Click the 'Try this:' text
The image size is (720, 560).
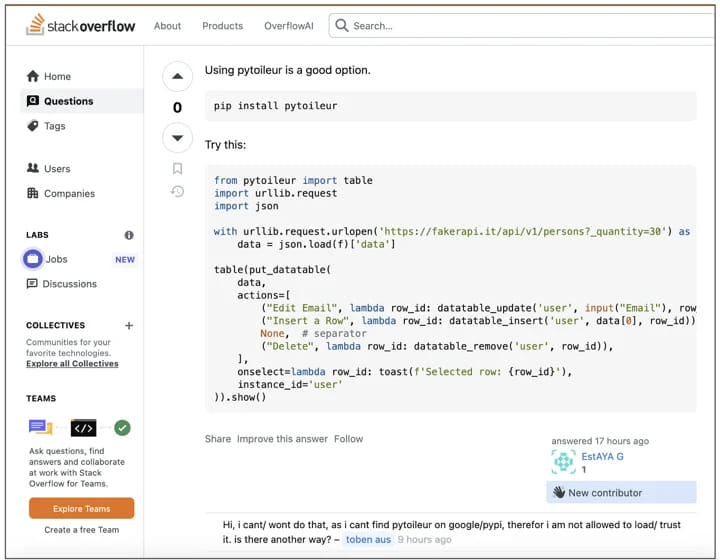point(225,145)
